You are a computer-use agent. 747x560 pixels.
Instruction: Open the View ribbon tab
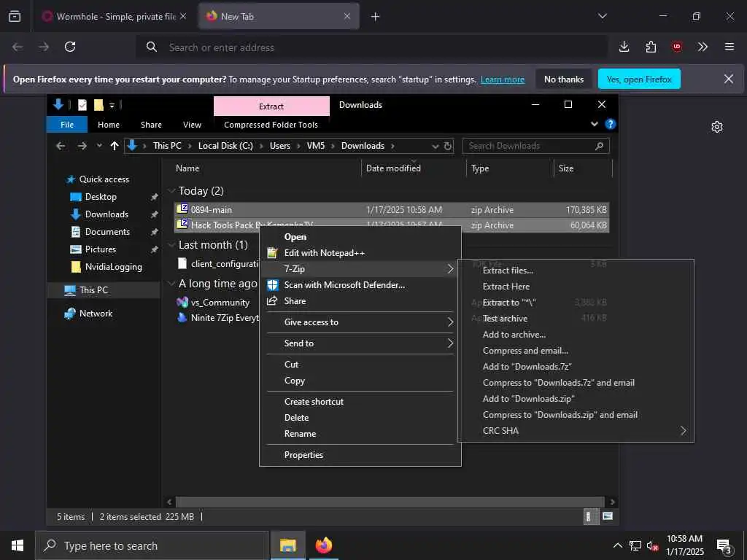(x=192, y=124)
